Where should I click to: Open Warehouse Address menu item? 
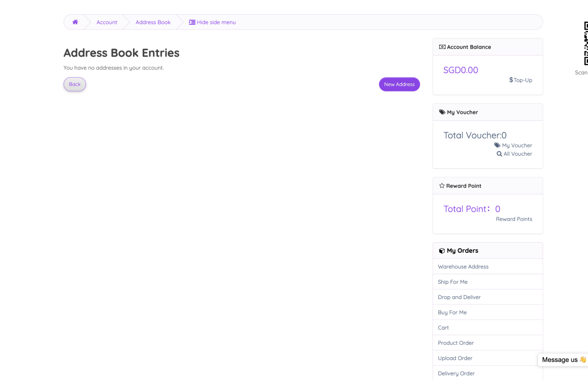463,267
